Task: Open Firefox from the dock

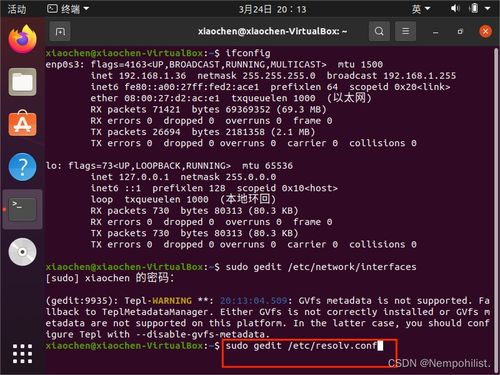Action: pos(22,39)
